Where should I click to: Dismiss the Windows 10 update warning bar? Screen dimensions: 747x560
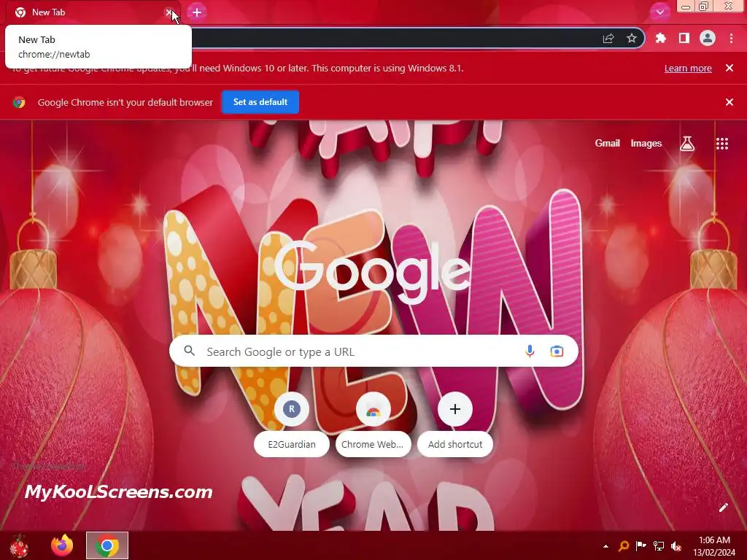(729, 68)
